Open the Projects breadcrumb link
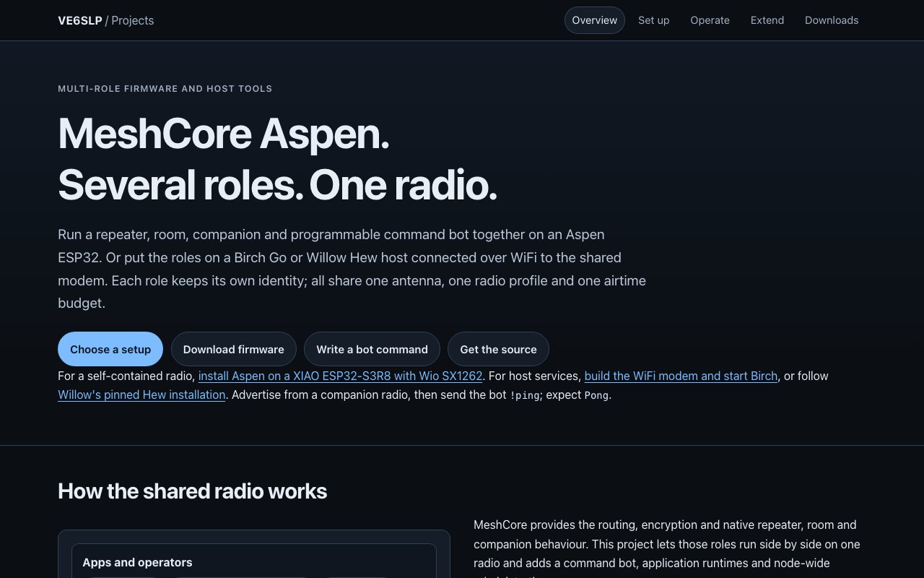The image size is (924, 578). pyautogui.click(x=133, y=20)
